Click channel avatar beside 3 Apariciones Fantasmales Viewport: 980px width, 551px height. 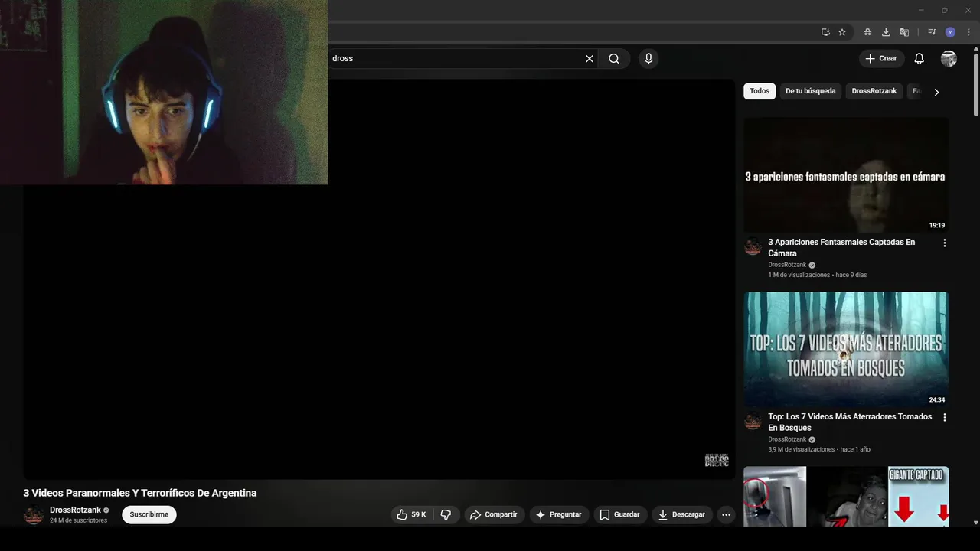coord(753,247)
